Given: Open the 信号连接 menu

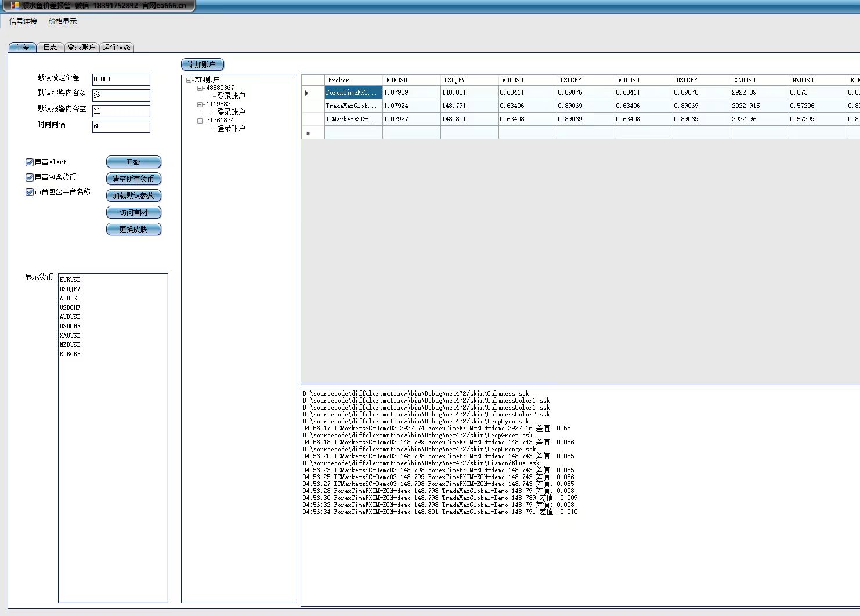Looking at the screenshot, I should [23, 21].
